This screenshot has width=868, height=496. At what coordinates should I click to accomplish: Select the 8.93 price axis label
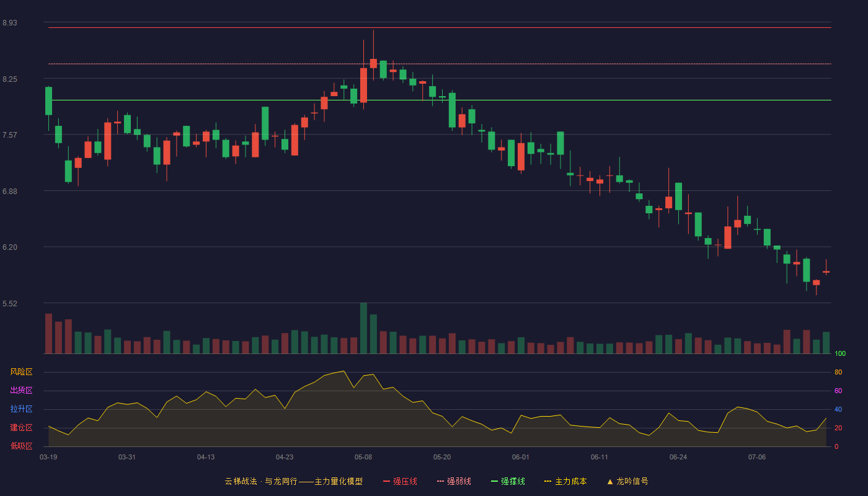point(10,23)
